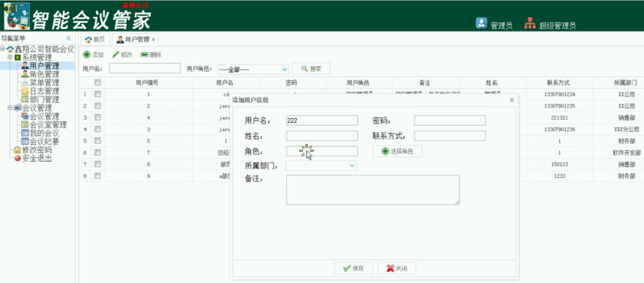644x283 pixels.
Task: Click the 修改 (edit) pencil icon
Action: 116,54
